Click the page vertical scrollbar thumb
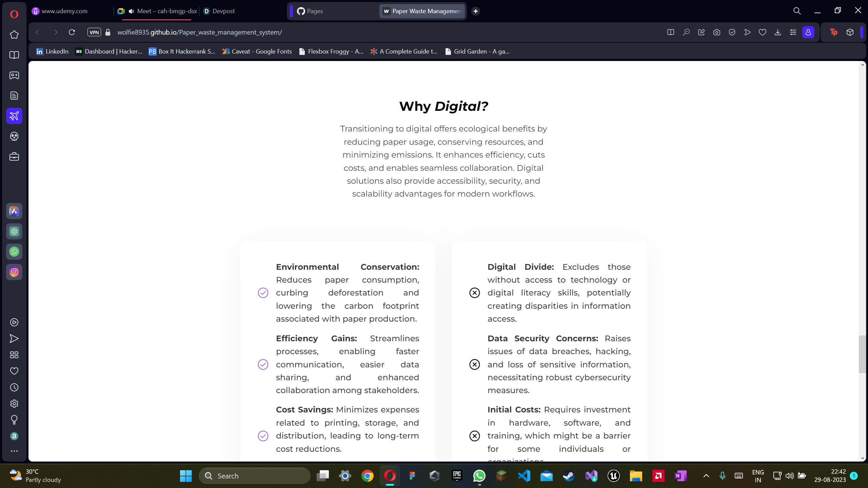This screenshot has height=488, width=868. pos(862,354)
